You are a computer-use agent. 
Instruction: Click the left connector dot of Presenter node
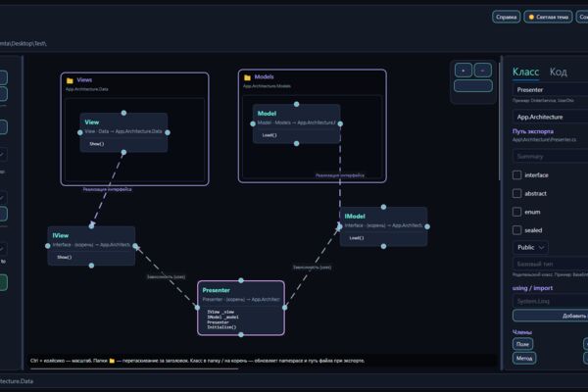(x=198, y=308)
